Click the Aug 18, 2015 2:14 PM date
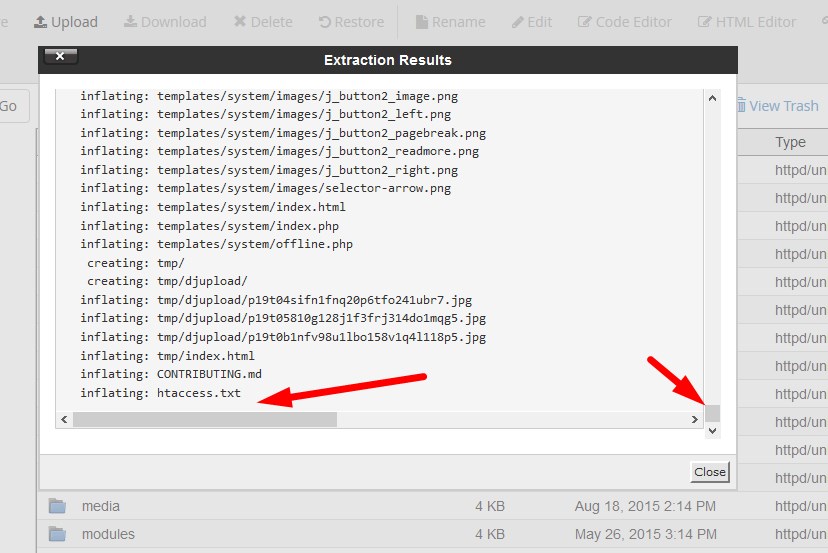The height and width of the screenshot is (553, 828). tap(645, 506)
